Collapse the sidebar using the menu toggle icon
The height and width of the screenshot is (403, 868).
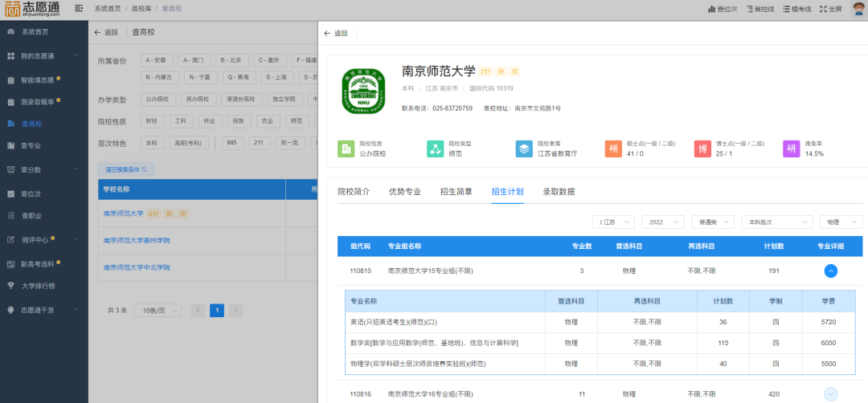pos(78,9)
